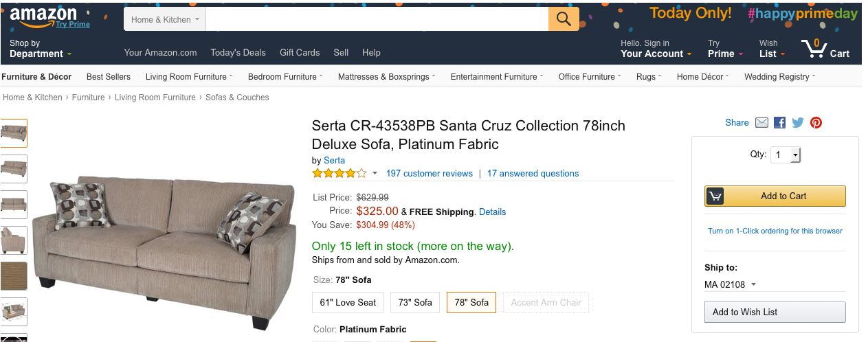This screenshot has width=868, height=342.
Task: Share product on Facebook
Action: [779, 123]
